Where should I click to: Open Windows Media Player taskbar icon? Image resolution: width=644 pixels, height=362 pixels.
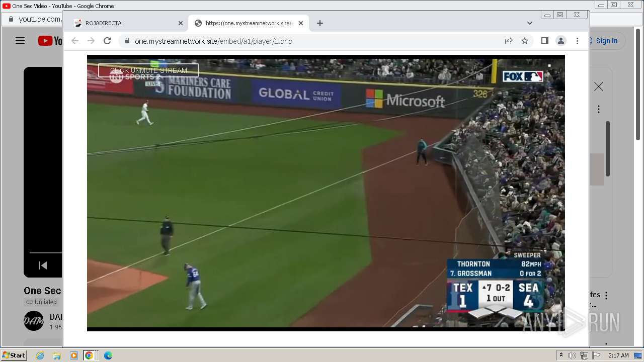[74, 355]
